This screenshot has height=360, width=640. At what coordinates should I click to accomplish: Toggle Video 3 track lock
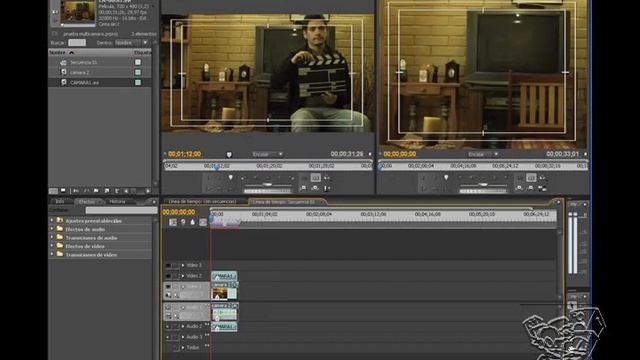(x=176, y=265)
